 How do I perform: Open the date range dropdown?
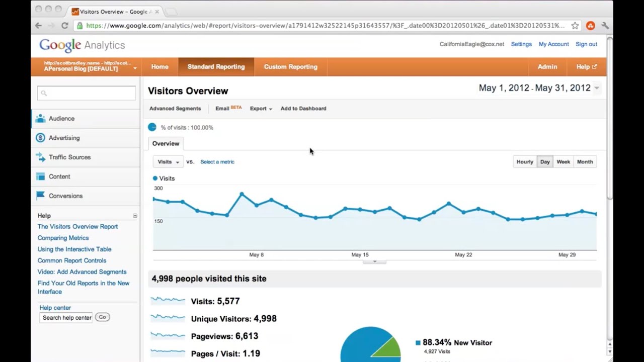(x=597, y=88)
